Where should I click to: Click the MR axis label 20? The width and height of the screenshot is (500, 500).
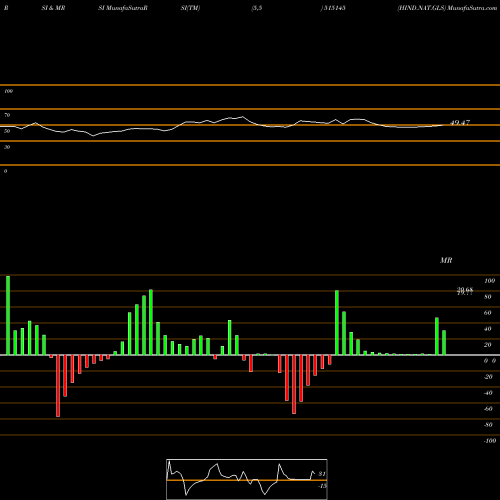click(488, 345)
